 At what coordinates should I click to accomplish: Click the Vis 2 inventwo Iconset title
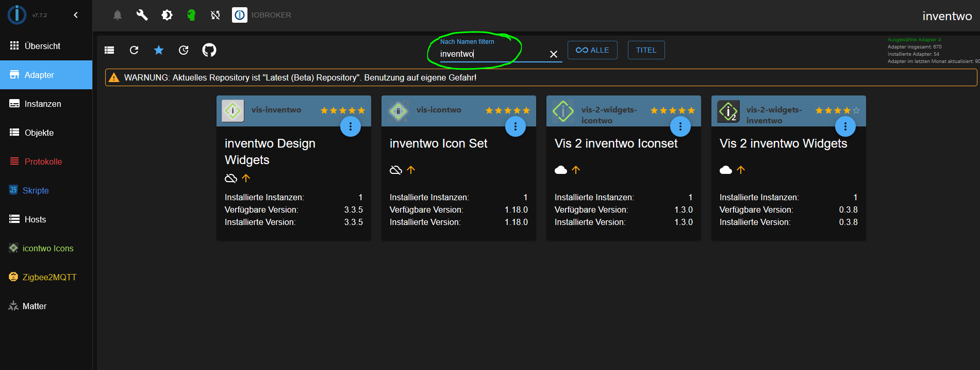pos(616,143)
